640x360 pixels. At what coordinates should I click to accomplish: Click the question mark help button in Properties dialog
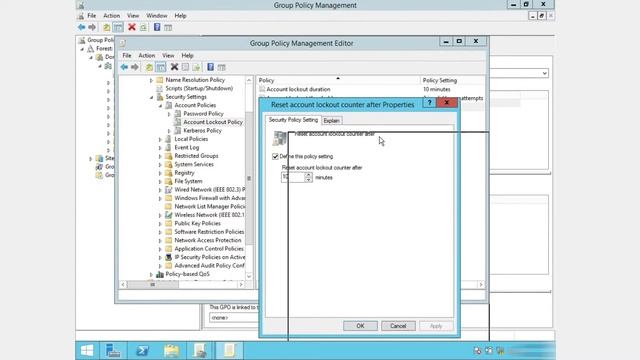[429, 102]
